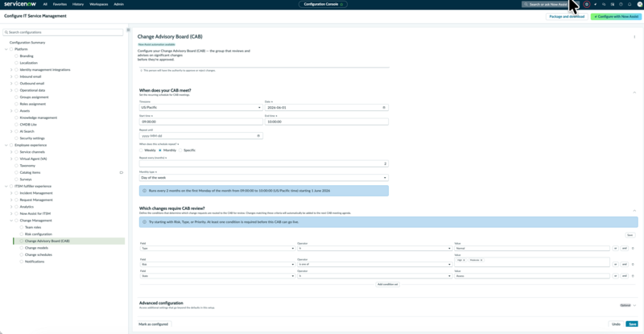Open the calendar picker for Repeat until

coord(258,135)
